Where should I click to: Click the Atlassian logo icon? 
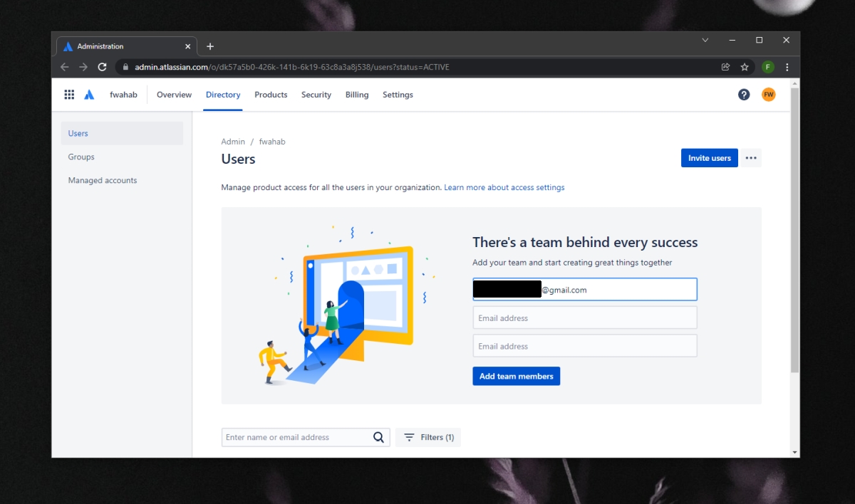coord(89,95)
